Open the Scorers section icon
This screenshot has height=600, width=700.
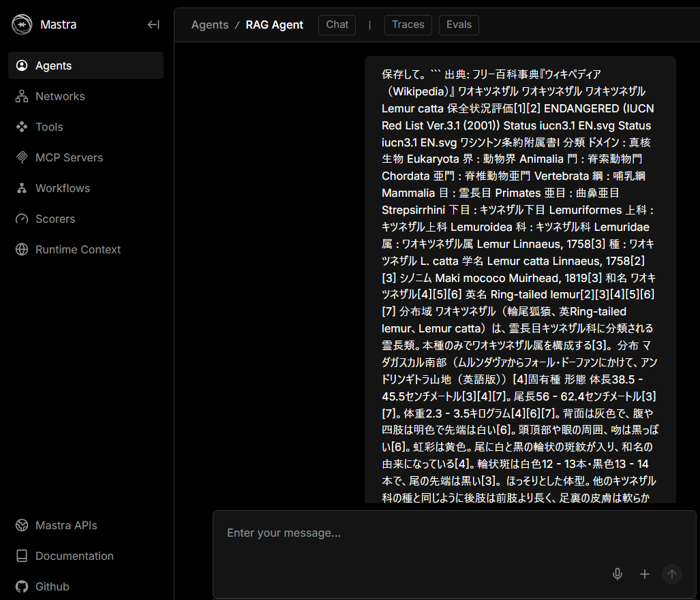[22, 219]
